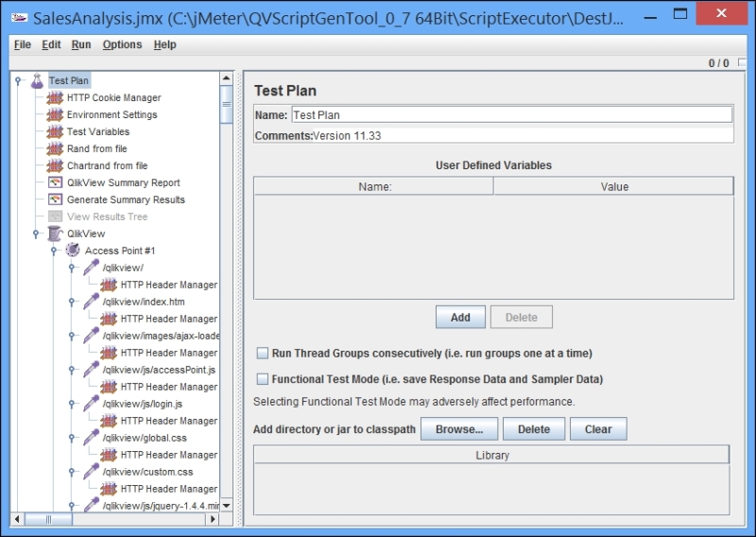Click Header Manager icon under index.htm
756x537 pixels.
[x=109, y=319]
